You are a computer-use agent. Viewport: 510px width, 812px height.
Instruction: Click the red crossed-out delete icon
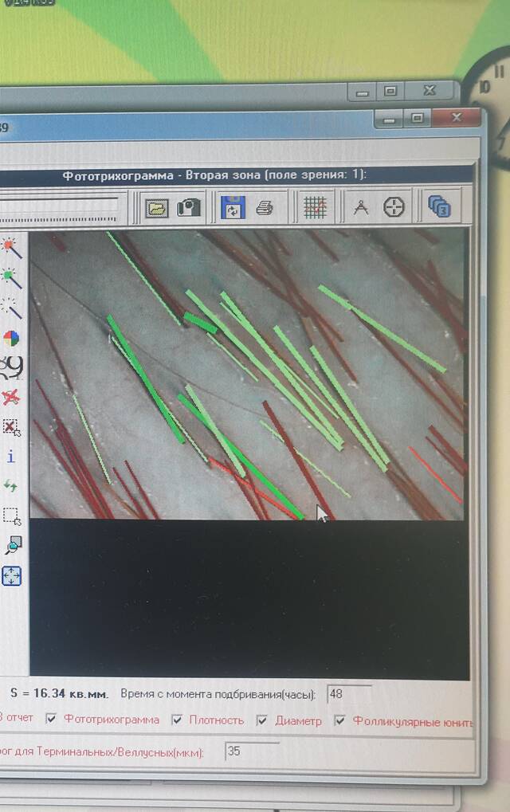[x=10, y=398]
